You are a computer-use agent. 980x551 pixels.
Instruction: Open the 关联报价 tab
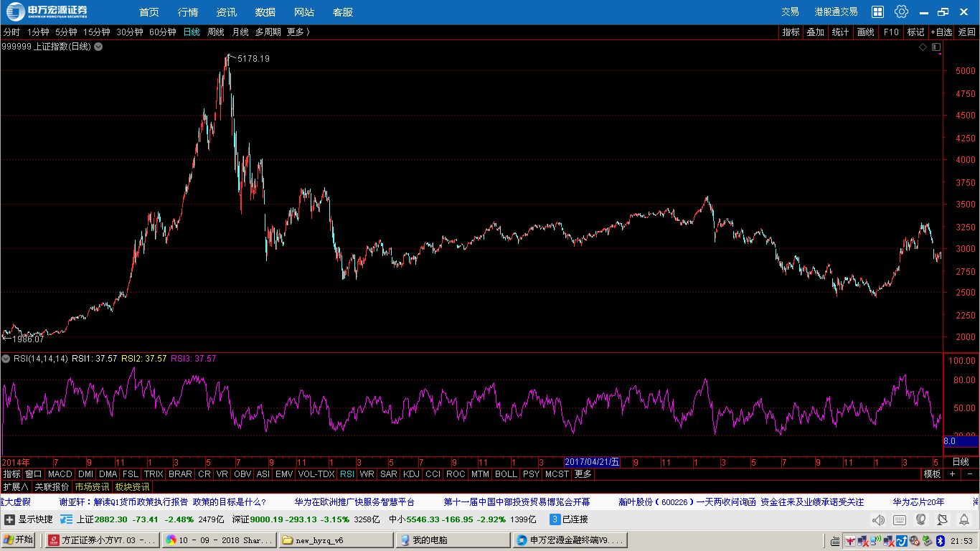click(x=52, y=487)
